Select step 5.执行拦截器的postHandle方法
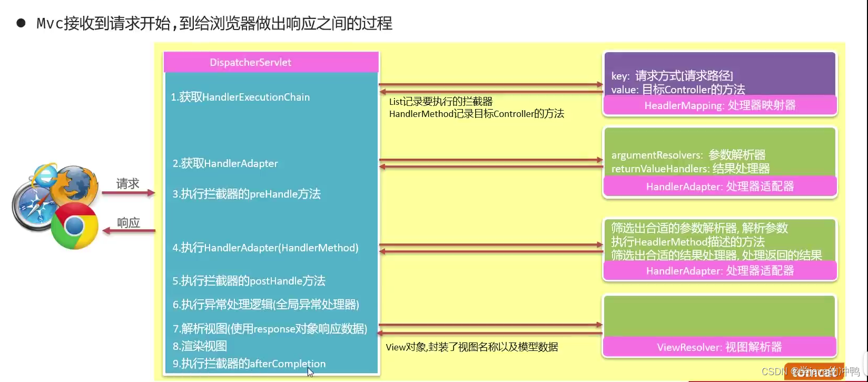The width and height of the screenshot is (868, 382). tap(249, 281)
